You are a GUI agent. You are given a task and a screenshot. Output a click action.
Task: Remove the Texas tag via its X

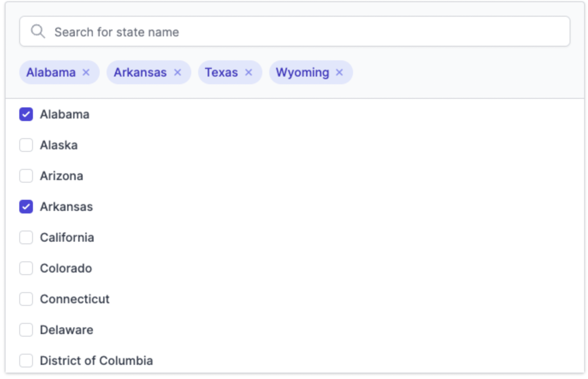point(249,72)
